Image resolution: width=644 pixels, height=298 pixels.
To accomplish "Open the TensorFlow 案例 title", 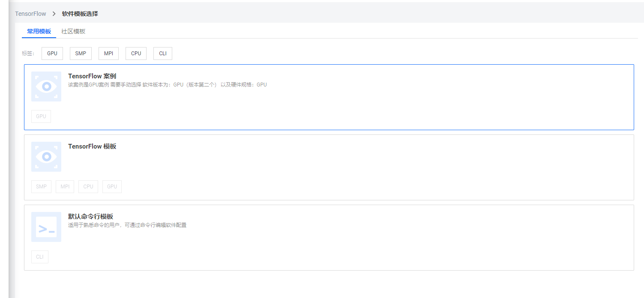I will pos(92,76).
